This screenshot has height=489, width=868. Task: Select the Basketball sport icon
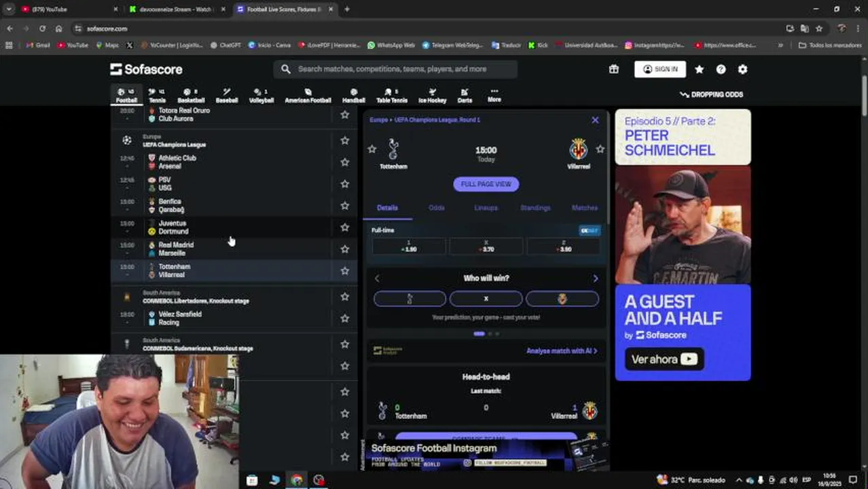(191, 96)
